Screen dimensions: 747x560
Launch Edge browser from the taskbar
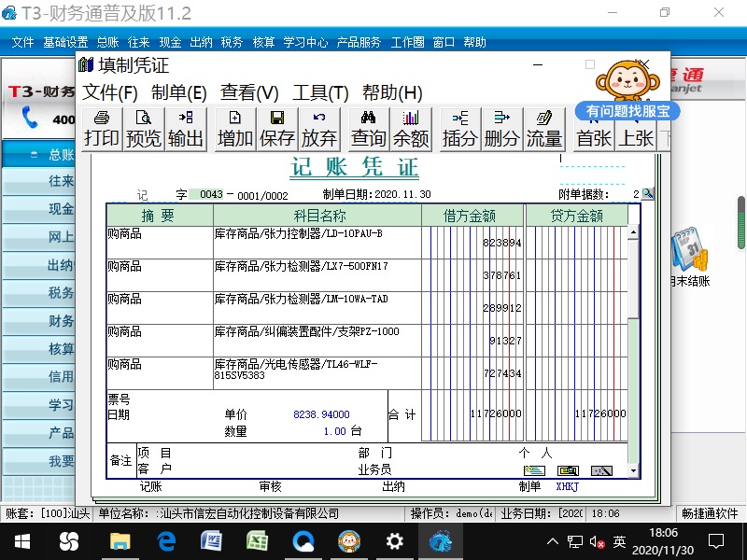coord(166,541)
